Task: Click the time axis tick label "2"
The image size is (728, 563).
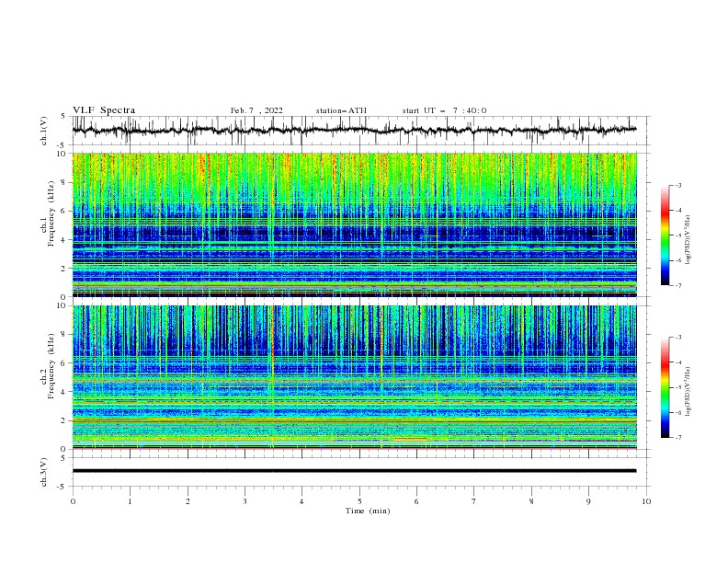Action: point(188,501)
